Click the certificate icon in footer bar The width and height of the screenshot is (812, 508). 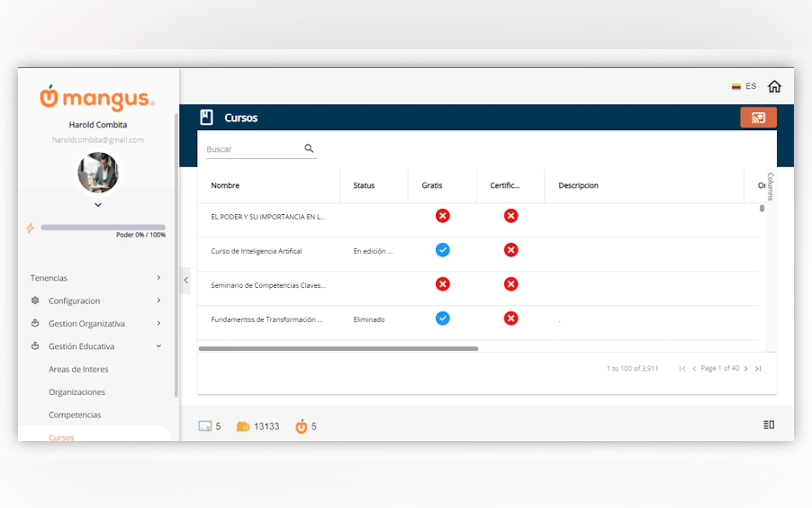[205, 426]
